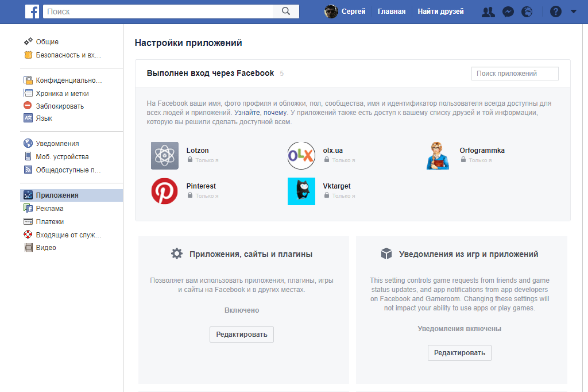Open the olx.ua app entry

pos(332,151)
